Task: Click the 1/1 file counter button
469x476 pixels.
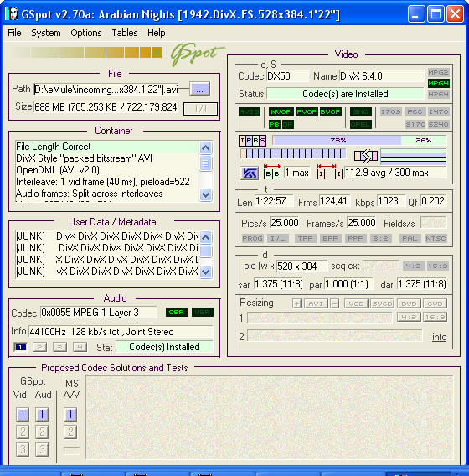Action: tap(200, 109)
